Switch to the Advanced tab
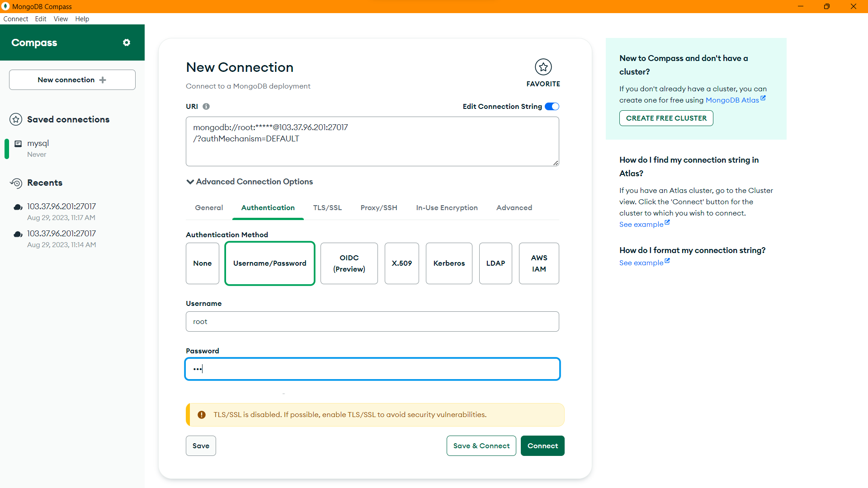The height and width of the screenshot is (488, 868). [x=514, y=208]
